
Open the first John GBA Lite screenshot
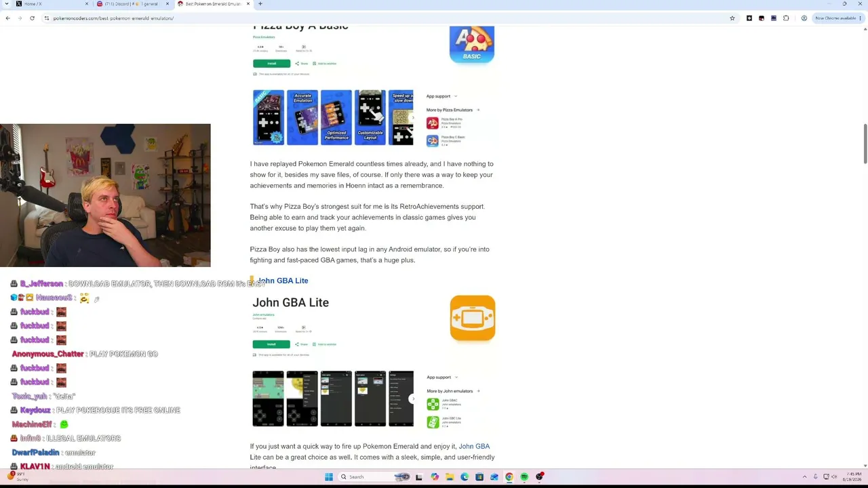click(x=269, y=399)
